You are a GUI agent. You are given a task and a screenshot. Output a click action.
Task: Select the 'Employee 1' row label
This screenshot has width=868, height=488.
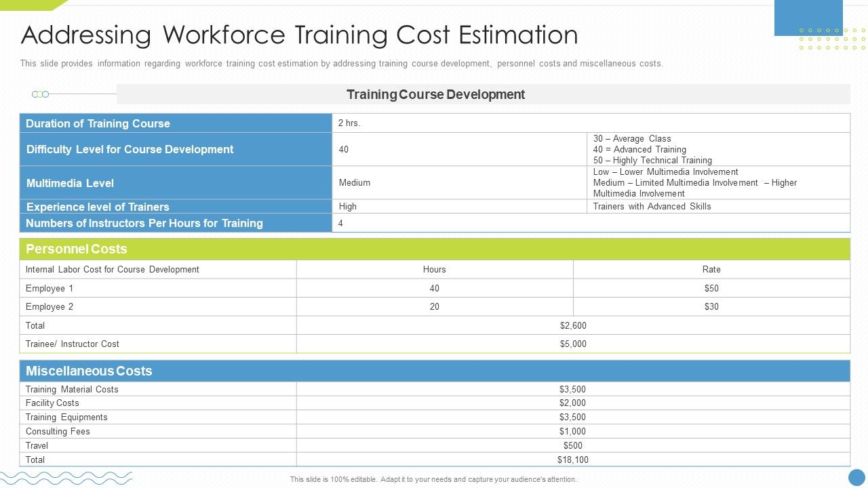(50, 288)
